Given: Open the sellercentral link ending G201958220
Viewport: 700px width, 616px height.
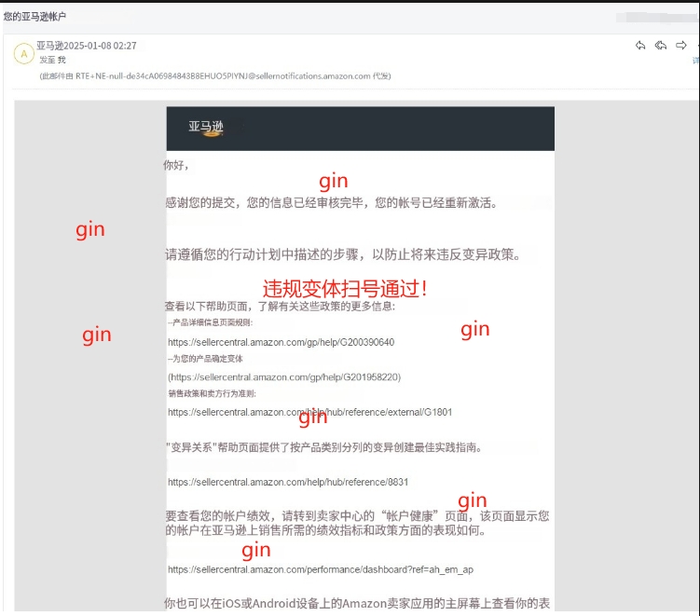Looking at the screenshot, I should coord(284,377).
